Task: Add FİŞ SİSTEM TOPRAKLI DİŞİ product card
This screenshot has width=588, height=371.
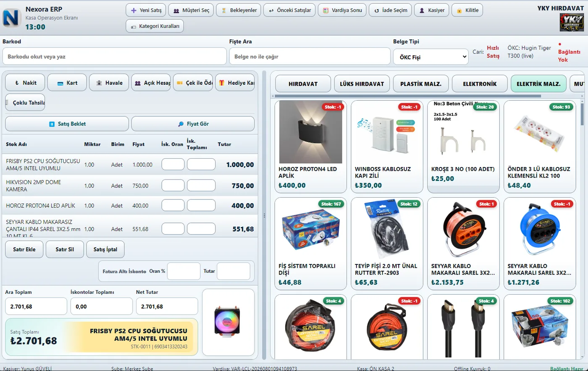Action: 311,244
